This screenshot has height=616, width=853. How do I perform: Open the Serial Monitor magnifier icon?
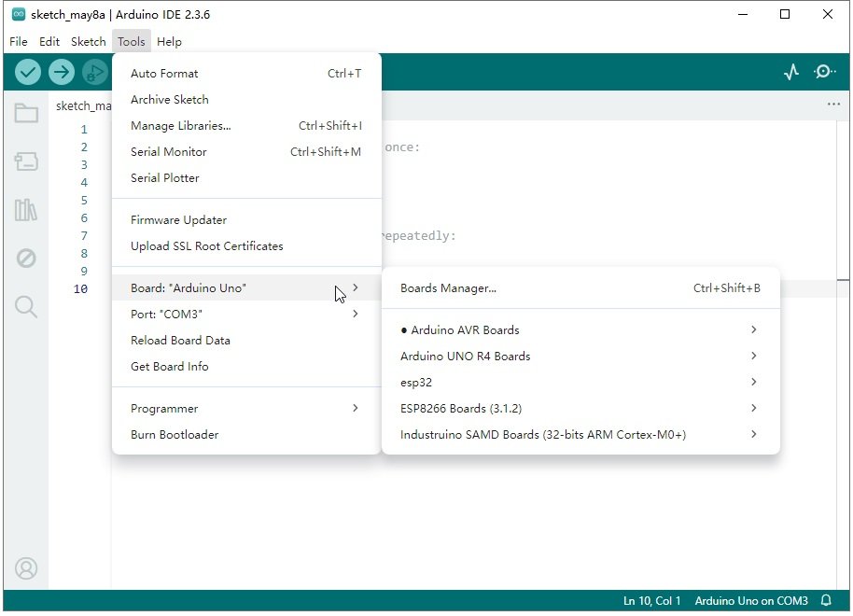[x=825, y=71]
